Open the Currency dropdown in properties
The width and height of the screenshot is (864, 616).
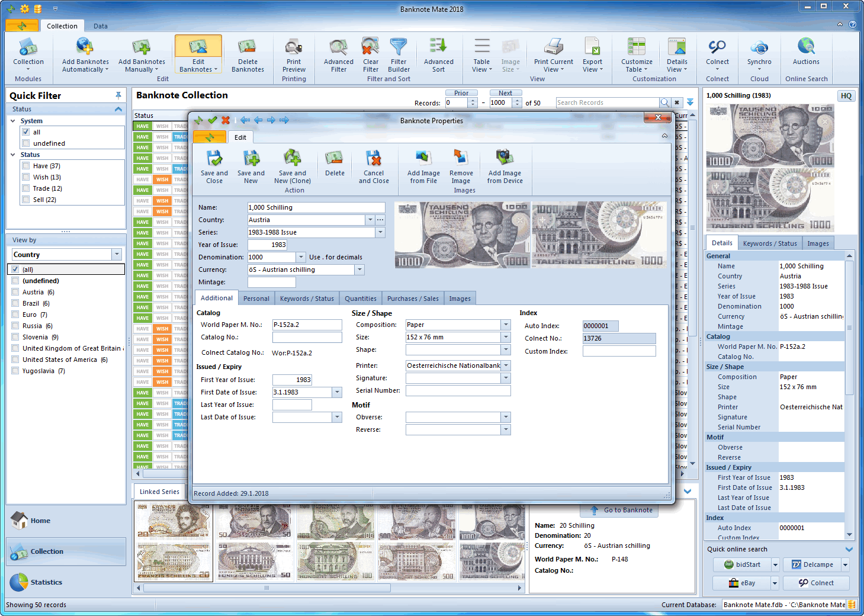pos(359,269)
